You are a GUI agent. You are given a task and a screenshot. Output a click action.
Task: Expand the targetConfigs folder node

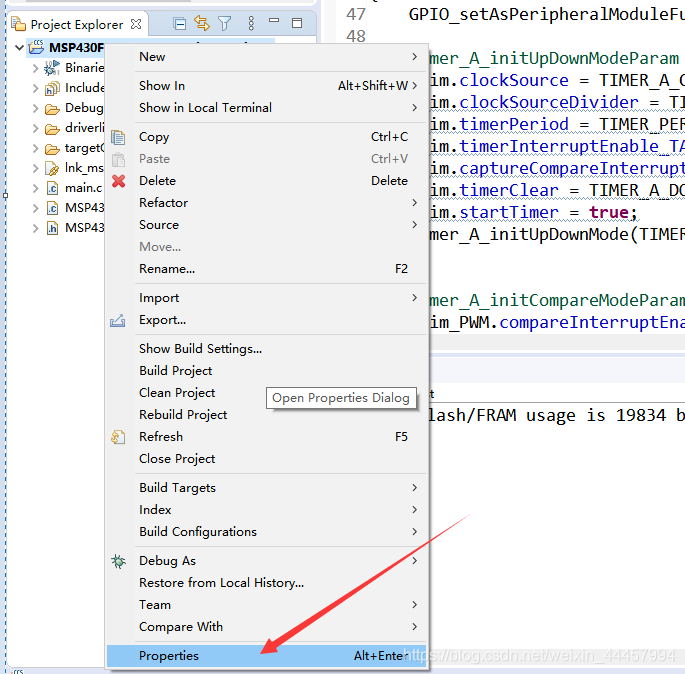[36, 149]
